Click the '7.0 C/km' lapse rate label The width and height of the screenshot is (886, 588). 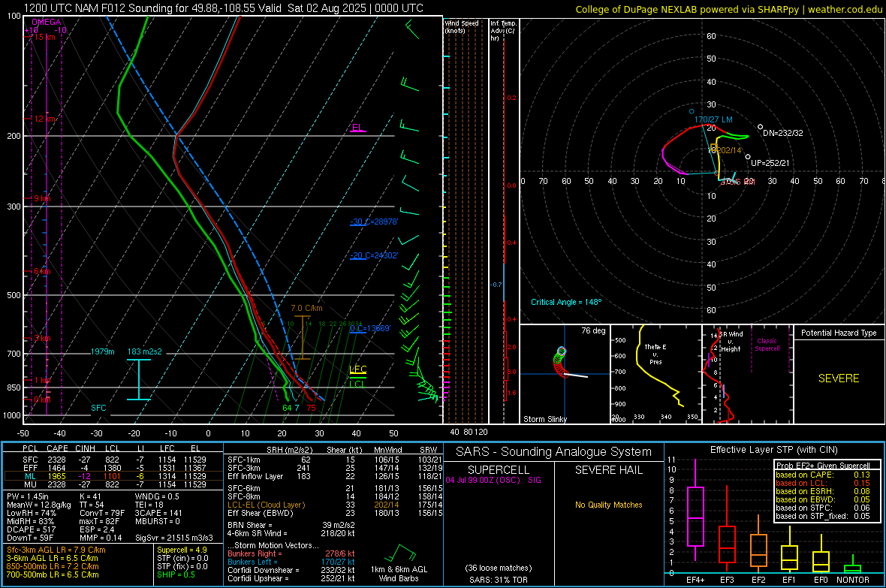[306, 308]
